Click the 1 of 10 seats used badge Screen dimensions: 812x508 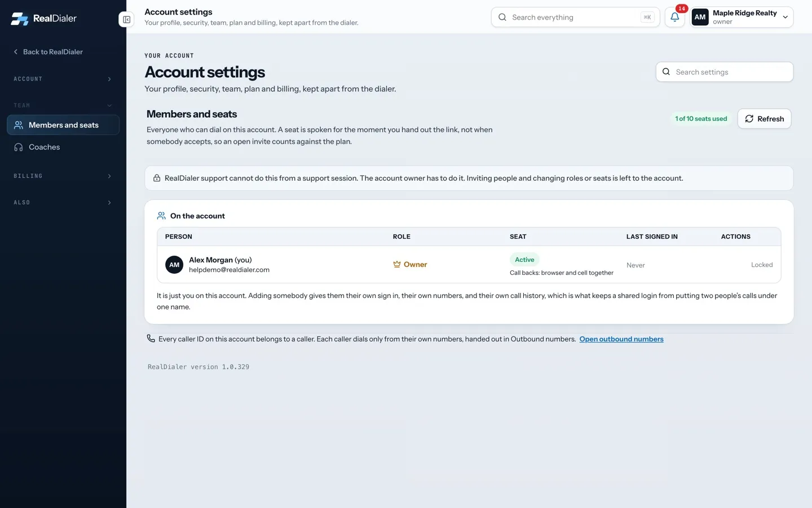click(x=701, y=119)
